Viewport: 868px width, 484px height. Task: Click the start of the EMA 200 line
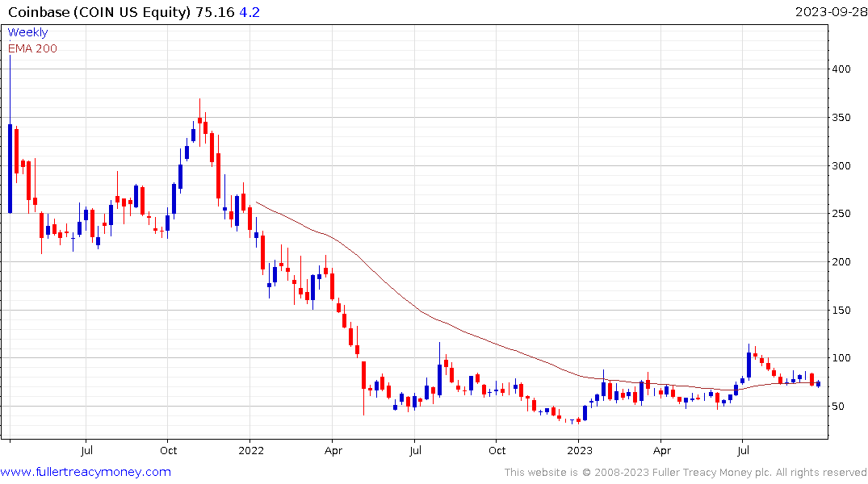pyautogui.click(x=256, y=202)
